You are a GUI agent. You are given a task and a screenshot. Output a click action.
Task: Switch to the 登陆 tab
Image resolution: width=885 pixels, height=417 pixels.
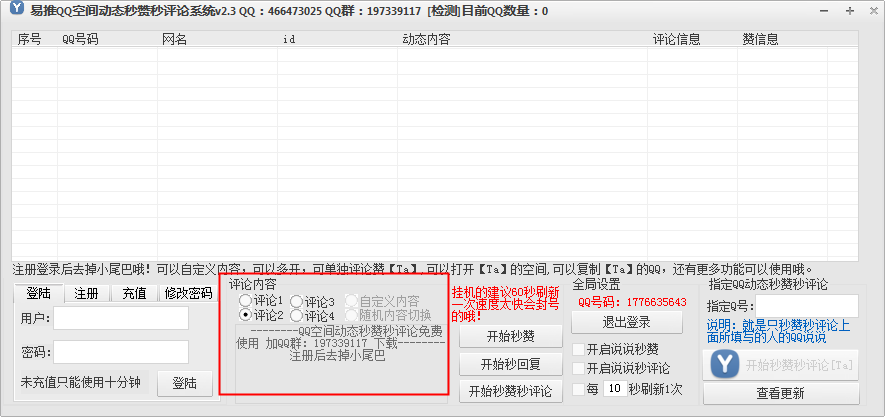[x=38, y=293]
